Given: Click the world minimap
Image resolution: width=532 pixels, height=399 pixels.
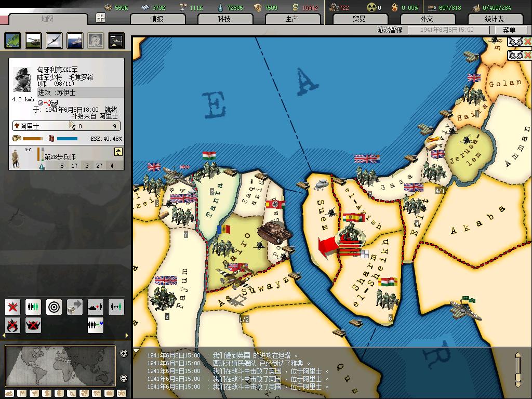Looking at the screenshot, I should 60,366.
